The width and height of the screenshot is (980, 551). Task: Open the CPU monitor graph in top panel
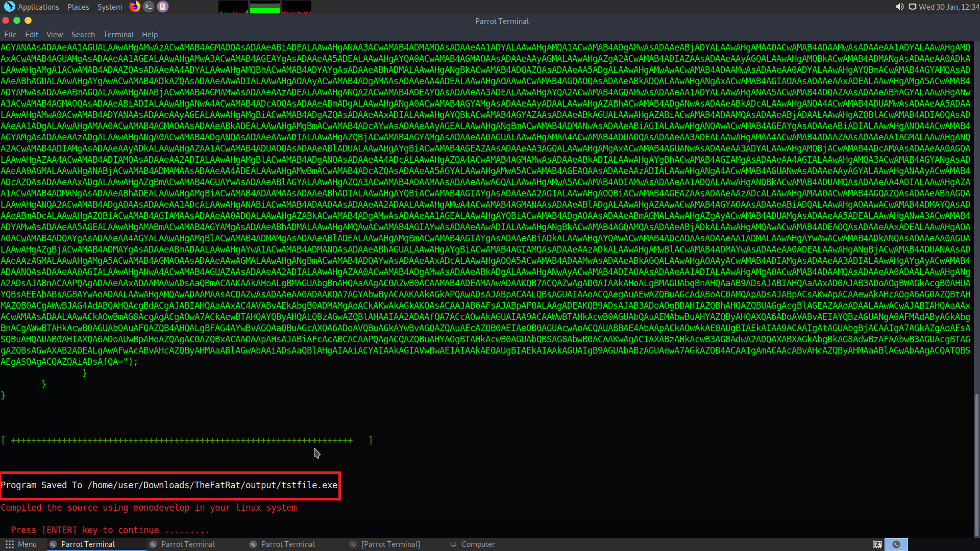click(233, 7)
